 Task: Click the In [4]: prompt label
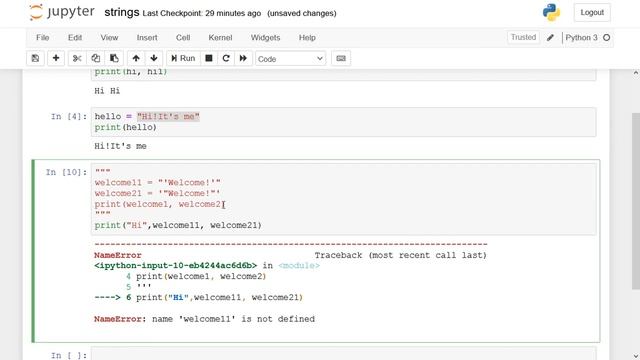(x=69, y=117)
